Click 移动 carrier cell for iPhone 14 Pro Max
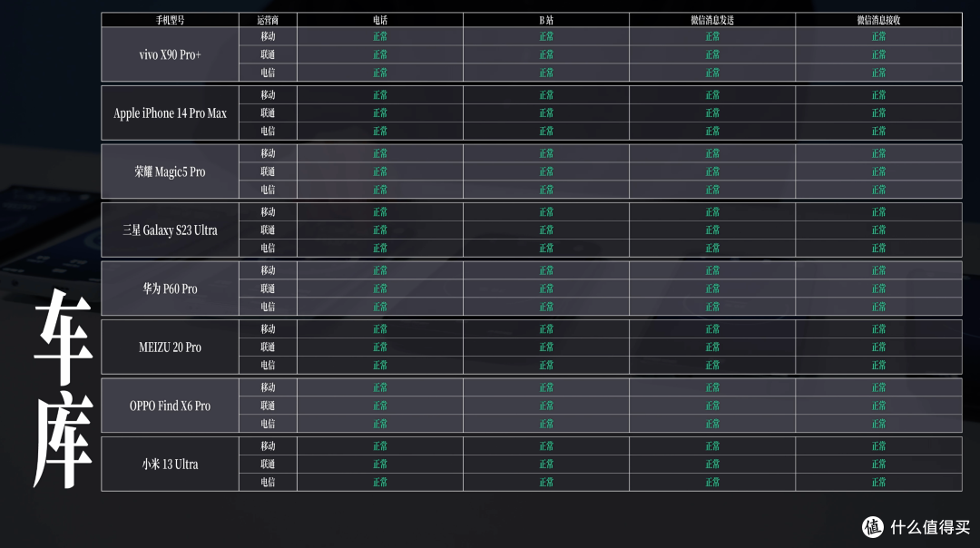The image size is (980, 548). (268, 95)
